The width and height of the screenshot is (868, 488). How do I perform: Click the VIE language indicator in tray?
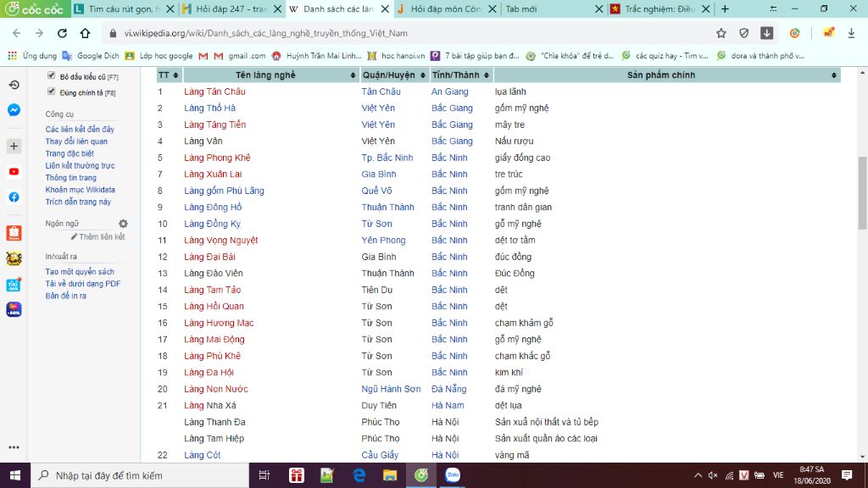click(778, 475)
